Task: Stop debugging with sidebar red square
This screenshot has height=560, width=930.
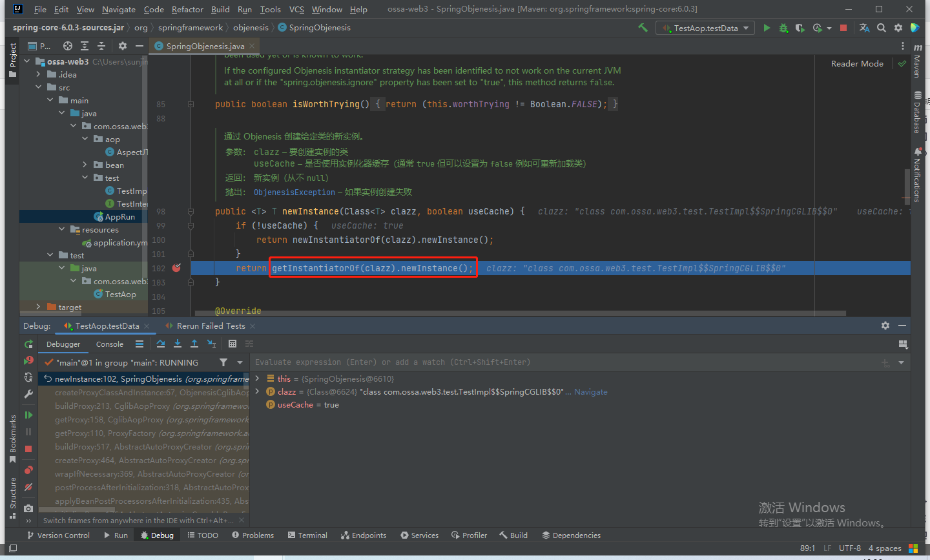Action: point(28,448)
